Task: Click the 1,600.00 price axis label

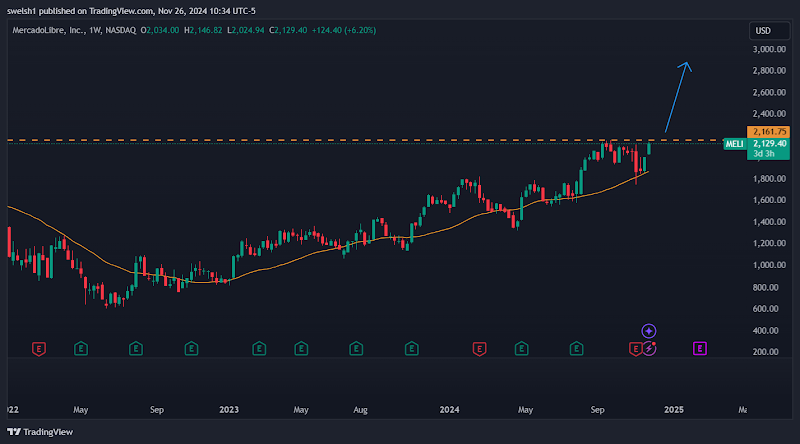Action: pos(769,200)
